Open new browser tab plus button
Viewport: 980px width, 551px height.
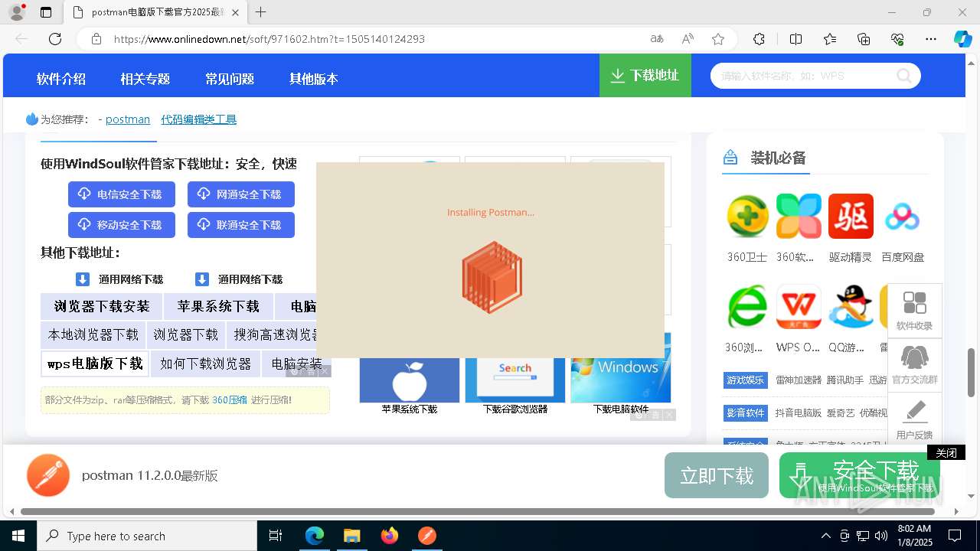pyautogui.click(x=261, y=12)
